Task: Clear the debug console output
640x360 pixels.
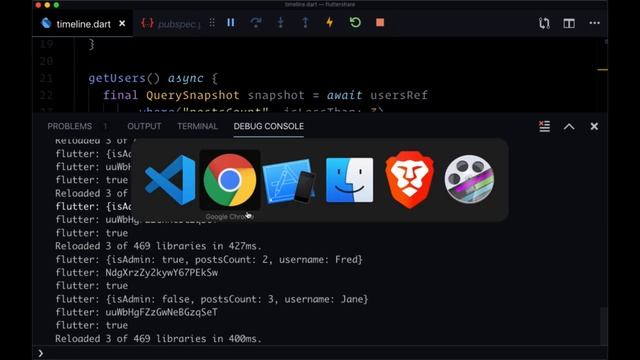Action: tap(544, 126)
